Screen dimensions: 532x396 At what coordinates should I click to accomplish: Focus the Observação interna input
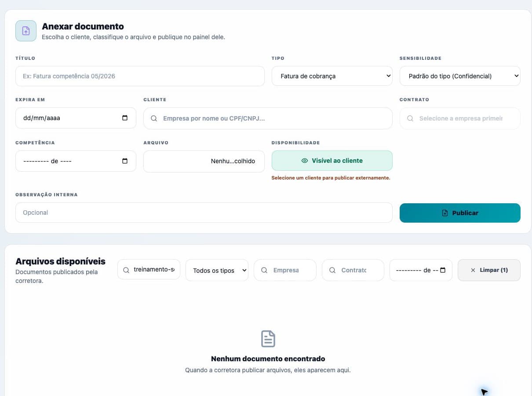coord(204,213)
